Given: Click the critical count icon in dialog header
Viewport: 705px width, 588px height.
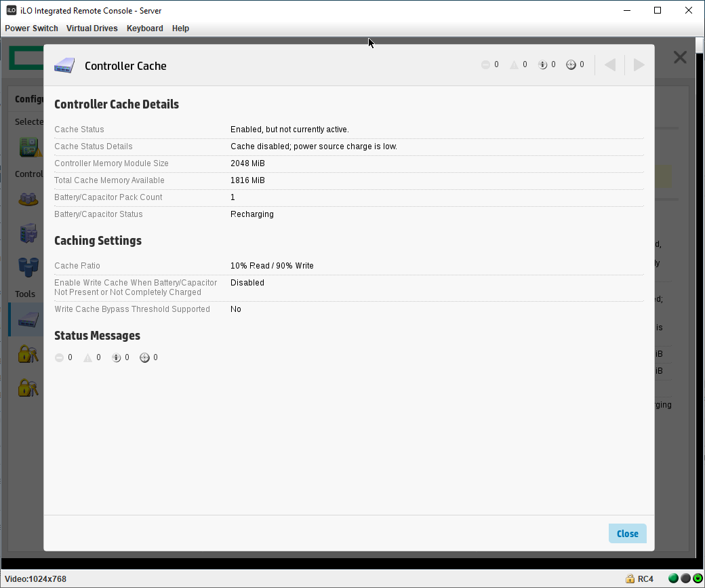Looking at the screenshot, I should point(487,64).
